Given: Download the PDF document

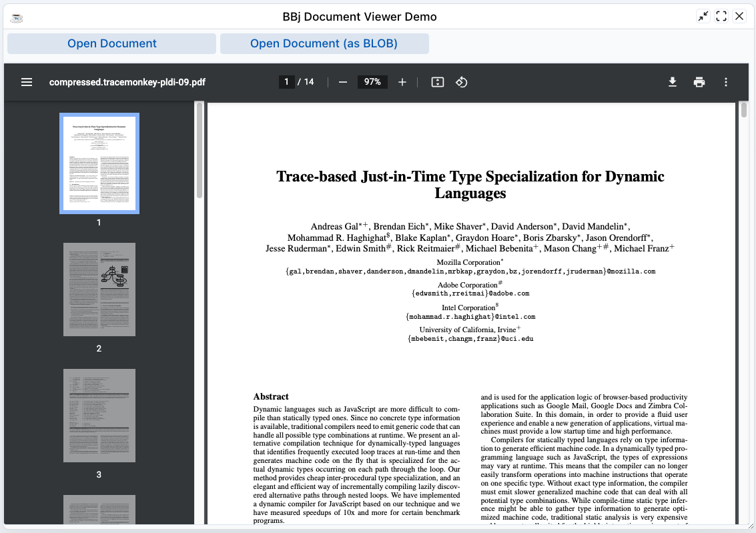Looking at the screenshot, I should (673, 82).
